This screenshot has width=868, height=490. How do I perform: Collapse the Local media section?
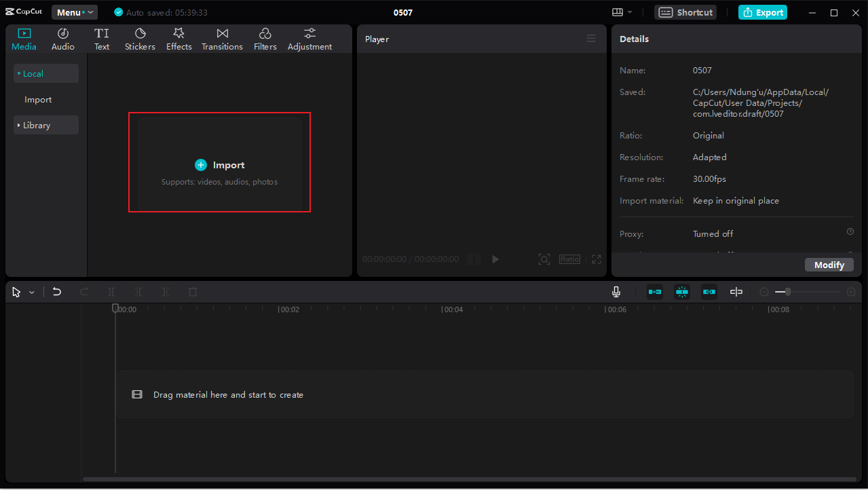tap(46, 73)
